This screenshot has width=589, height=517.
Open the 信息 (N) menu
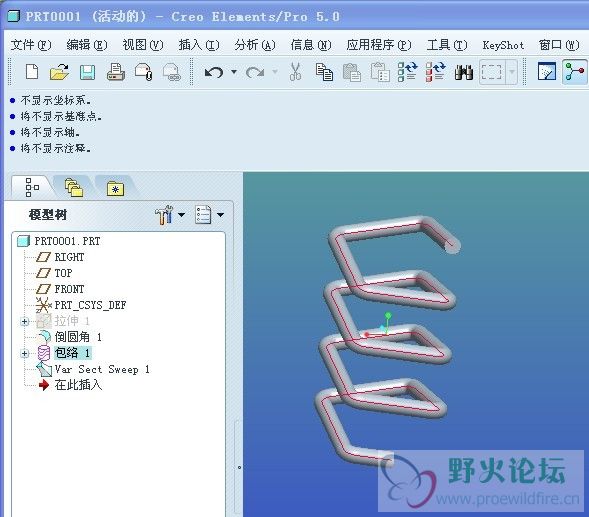click(x=311, y=45)
